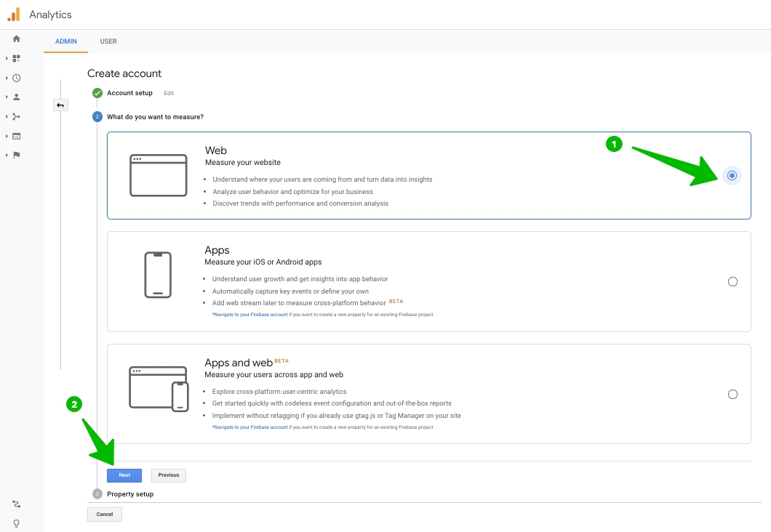Click the back arrow button beside steps

60,105
